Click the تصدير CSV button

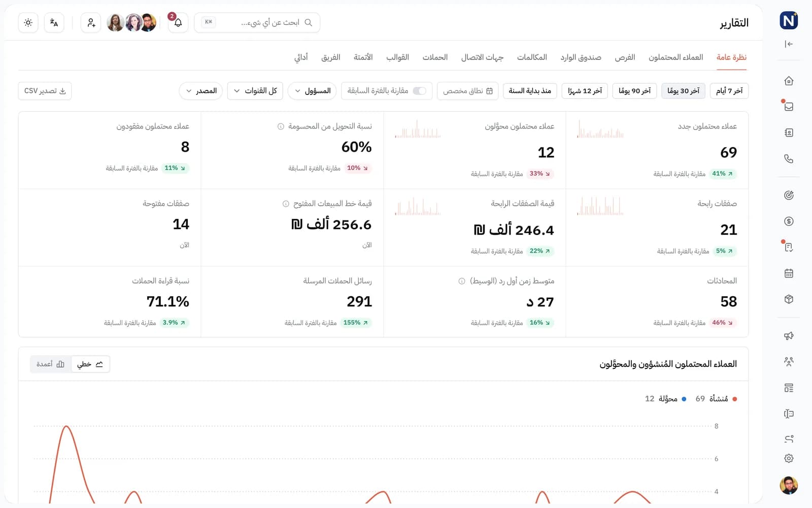[45, 91]
